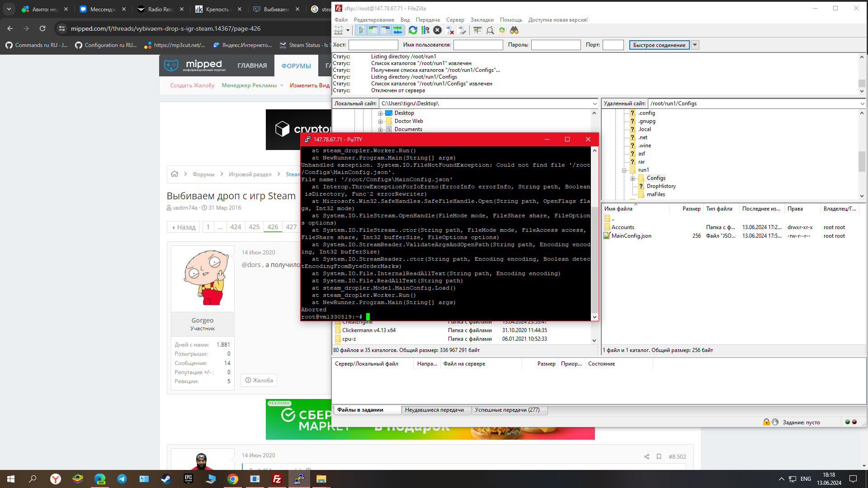The height and width of the screenshot is (488, 868).
Task: Click the Назад pagination button
Action: tap(184, 227)
